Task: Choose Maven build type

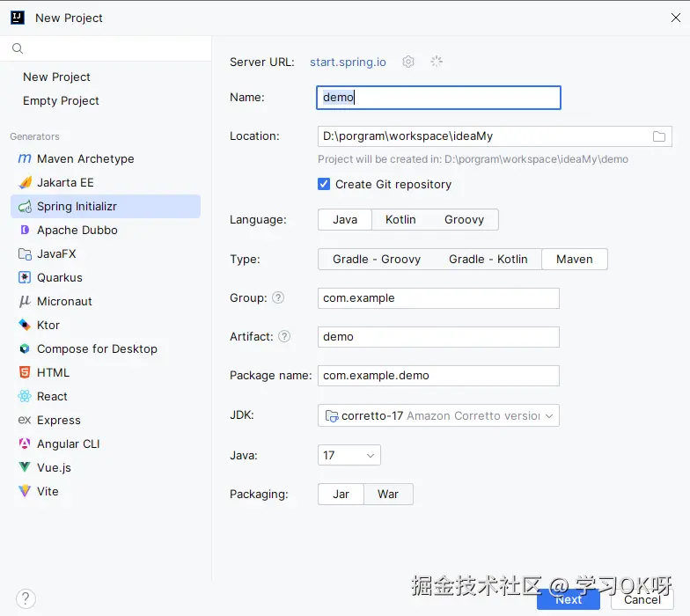Action: tap(574, 259)
